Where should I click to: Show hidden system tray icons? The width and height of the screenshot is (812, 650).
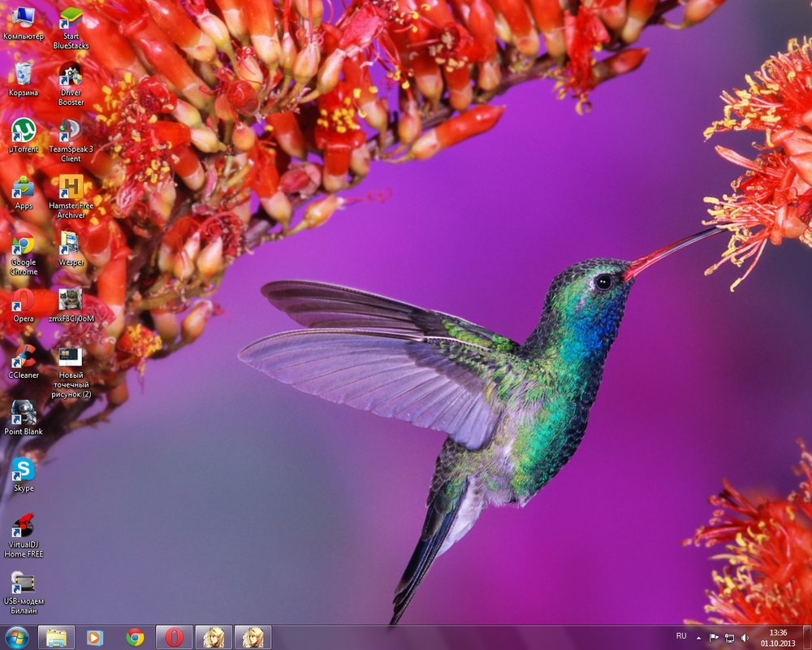698,638
